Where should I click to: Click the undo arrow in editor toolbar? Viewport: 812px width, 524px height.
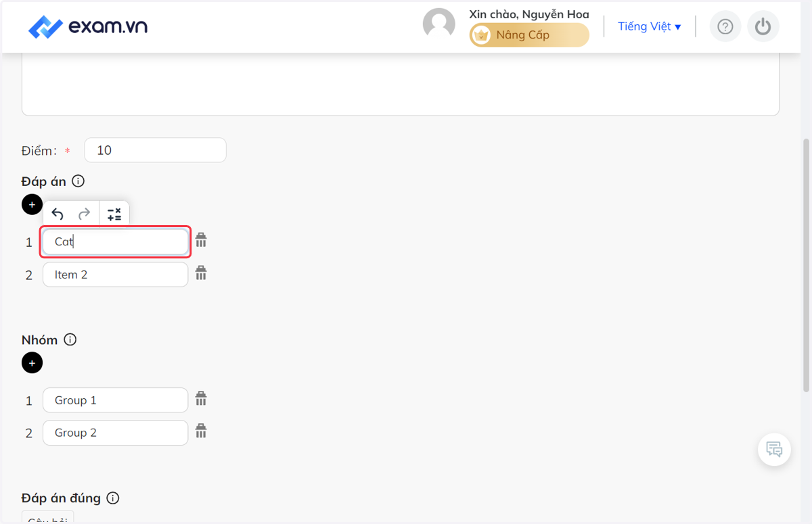(58, 214)
